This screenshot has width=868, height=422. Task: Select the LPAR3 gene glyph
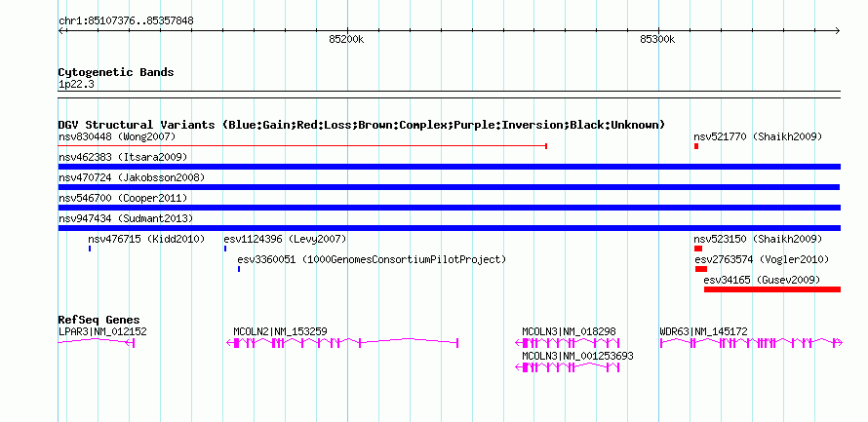pyautogui.click(x=97, y=343)
